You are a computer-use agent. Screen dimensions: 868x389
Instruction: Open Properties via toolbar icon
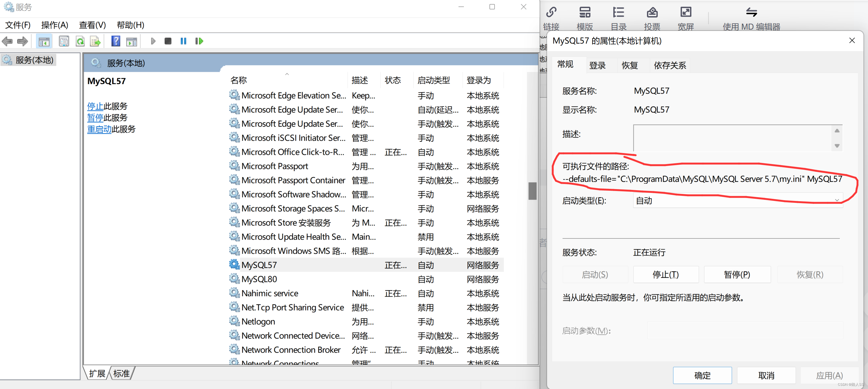64,41
